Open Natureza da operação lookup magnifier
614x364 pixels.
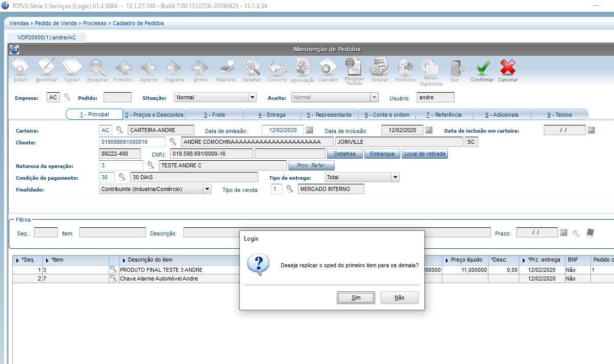pyautogui.click(x=150, y=165)
